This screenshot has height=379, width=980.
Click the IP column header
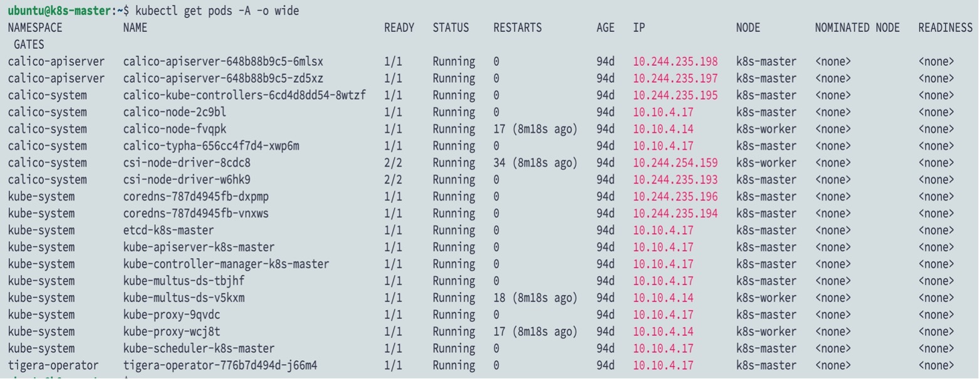tap(639, 28)
